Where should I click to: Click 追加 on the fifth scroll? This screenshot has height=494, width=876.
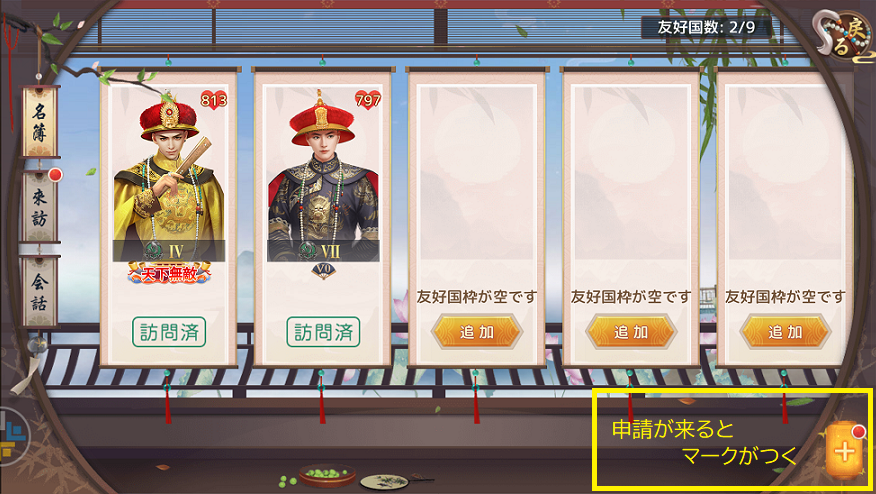tap(785, 332)
